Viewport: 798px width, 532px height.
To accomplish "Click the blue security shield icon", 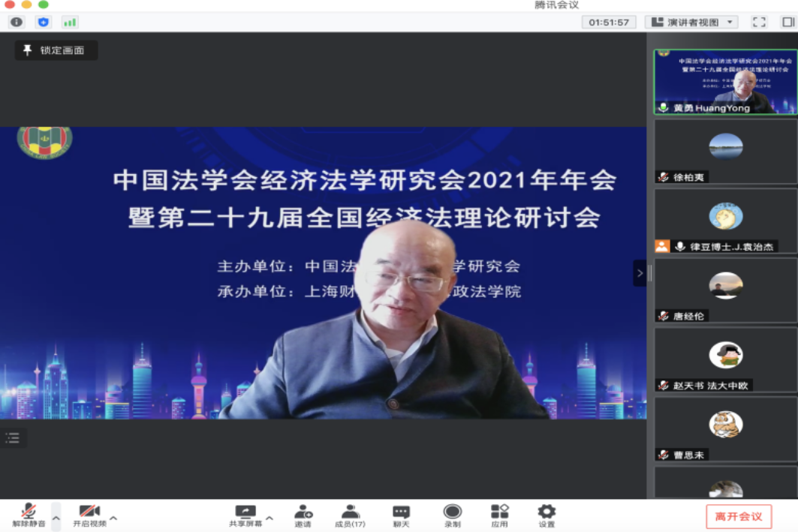I will (44, 23).
